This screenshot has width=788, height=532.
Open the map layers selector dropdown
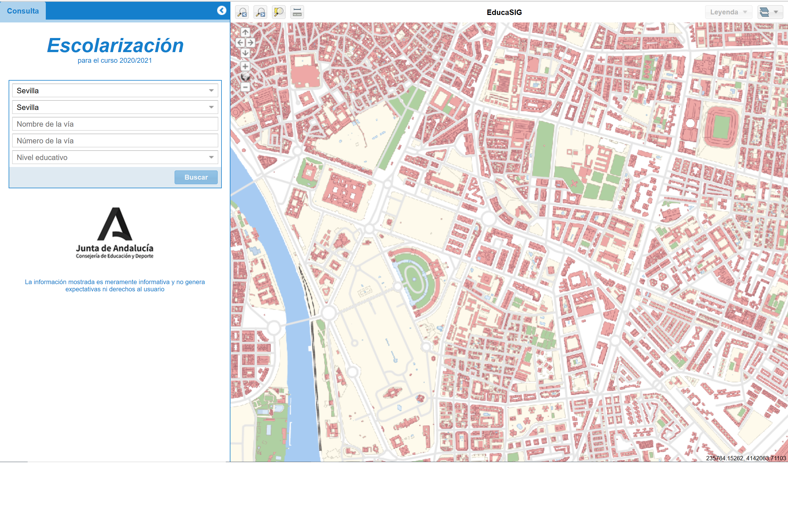tap(770, 12)
